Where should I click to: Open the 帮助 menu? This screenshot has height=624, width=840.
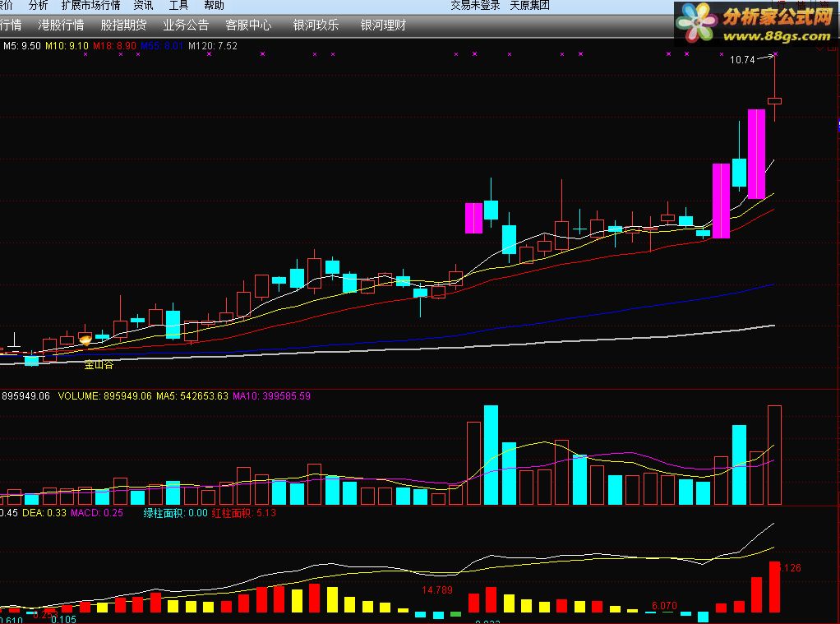pyautogui.click(x=214, y=6)
